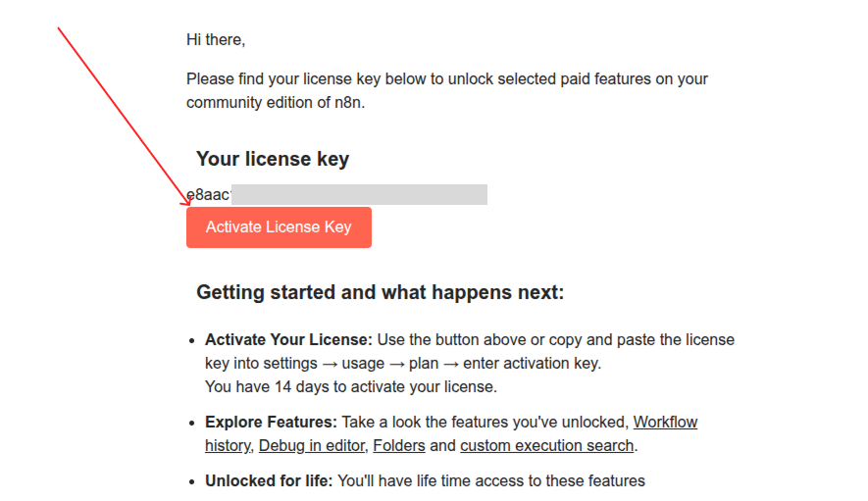Click the word usage in settings path

point(363,363)
